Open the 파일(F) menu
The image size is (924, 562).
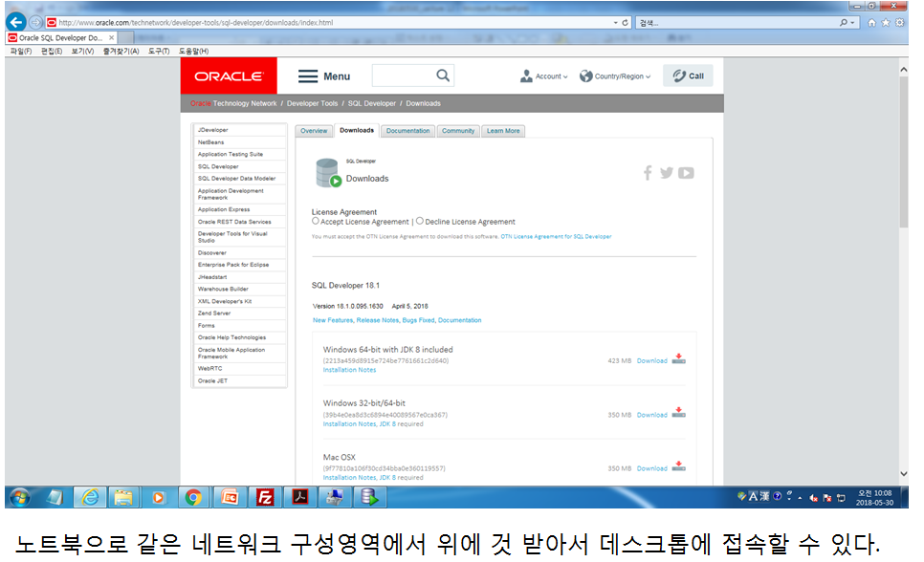coord(21,52)
